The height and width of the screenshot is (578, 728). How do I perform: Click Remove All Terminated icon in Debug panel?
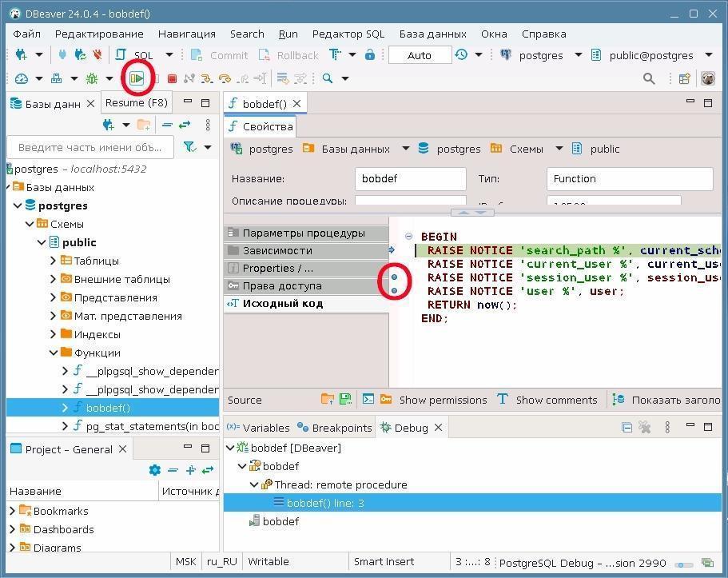tap(645, 428)
